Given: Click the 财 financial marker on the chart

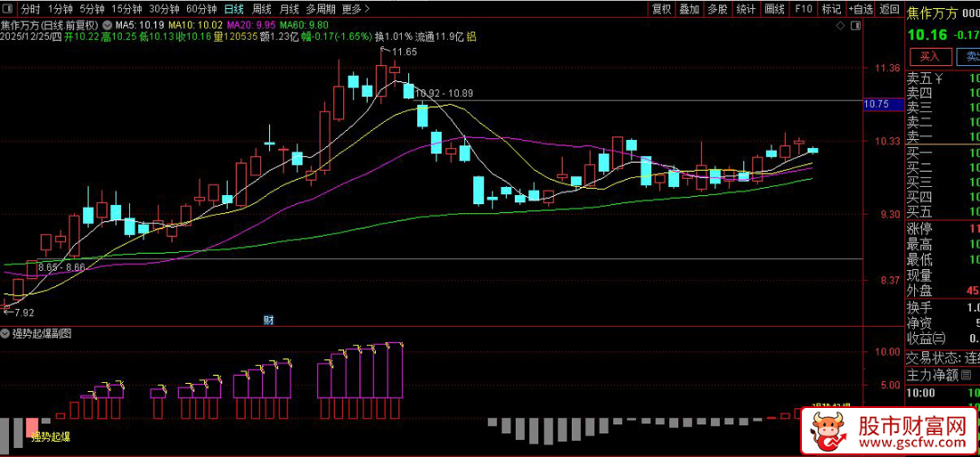Looking at the screenshot, I should (x=267, y=319).
